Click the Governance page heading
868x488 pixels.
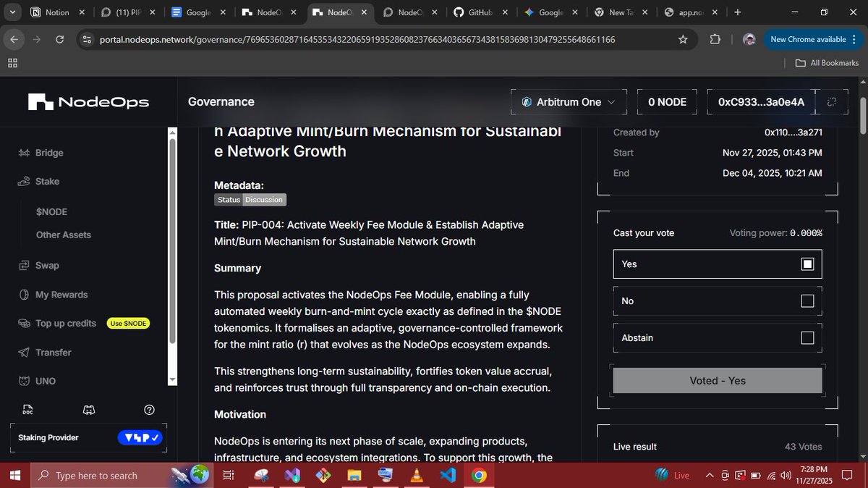tap(221, 102)
